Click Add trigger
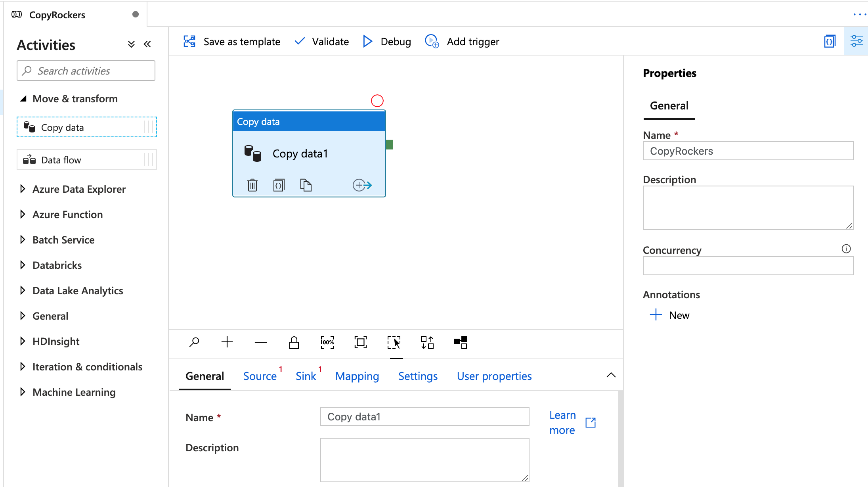 pyautogui.click(x=462, y=41)
